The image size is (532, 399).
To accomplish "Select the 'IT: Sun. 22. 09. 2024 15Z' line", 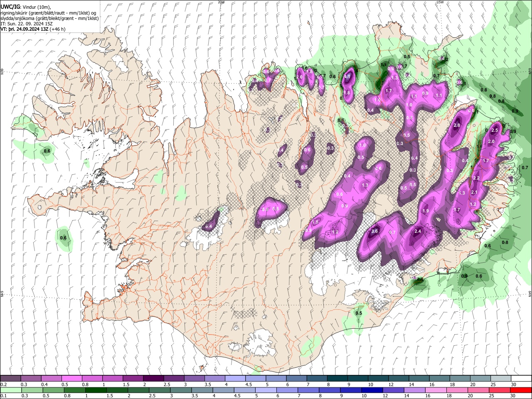I will tap(27, 24).
